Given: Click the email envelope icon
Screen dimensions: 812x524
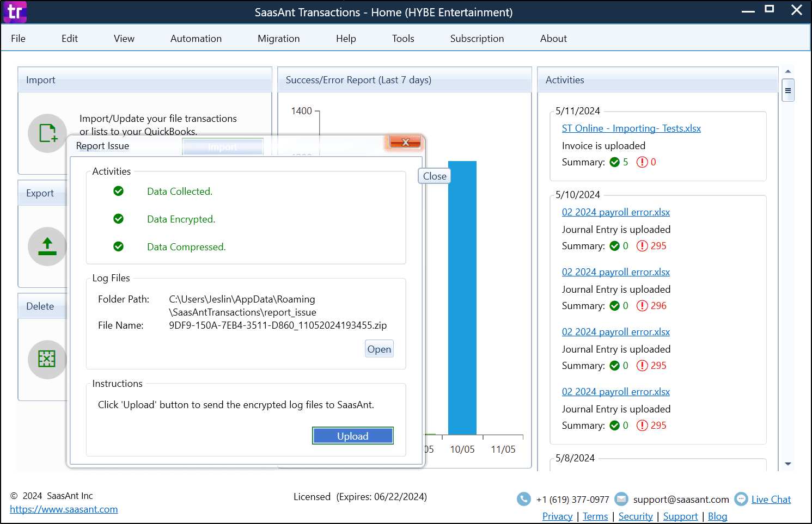Looking at the screenshot, I should (x=621, y=499).
